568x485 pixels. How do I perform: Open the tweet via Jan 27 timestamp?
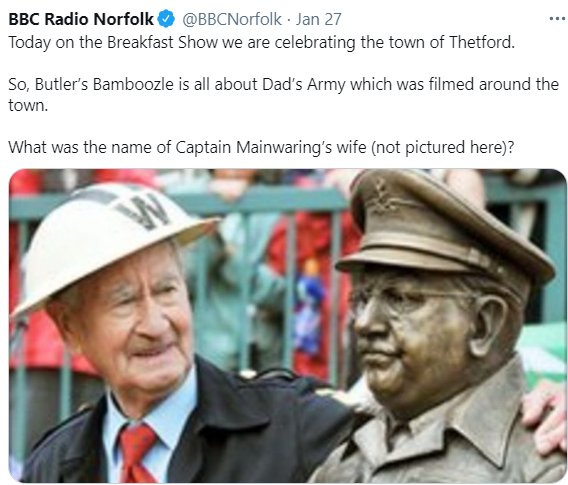(x=318, y=19)
